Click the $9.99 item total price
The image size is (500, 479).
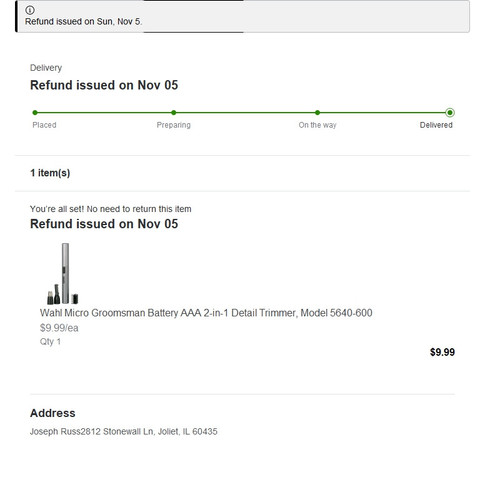pos(442,352)
